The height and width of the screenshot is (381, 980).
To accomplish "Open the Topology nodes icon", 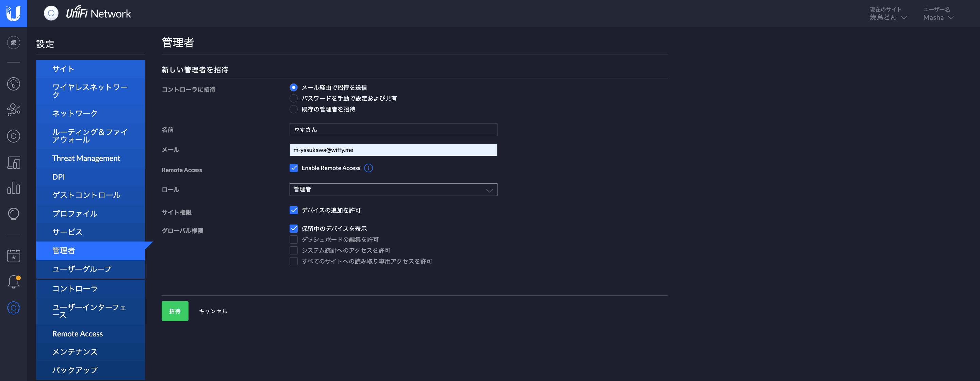I will (14, 110).
